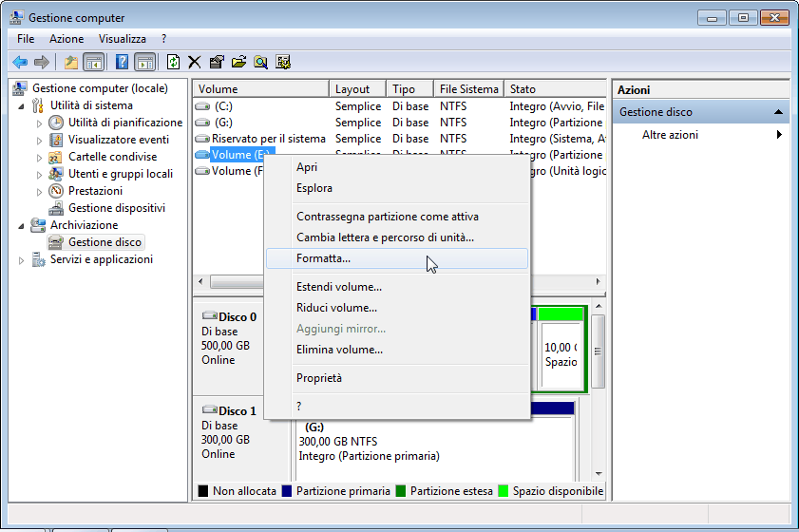Collapse the Archiviazione tree node

point(22,226)
